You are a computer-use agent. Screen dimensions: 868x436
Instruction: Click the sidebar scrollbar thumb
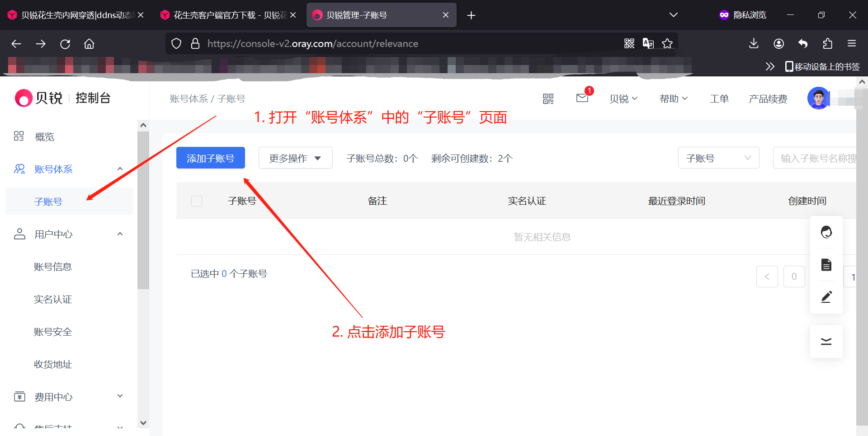tap(143, 210)
